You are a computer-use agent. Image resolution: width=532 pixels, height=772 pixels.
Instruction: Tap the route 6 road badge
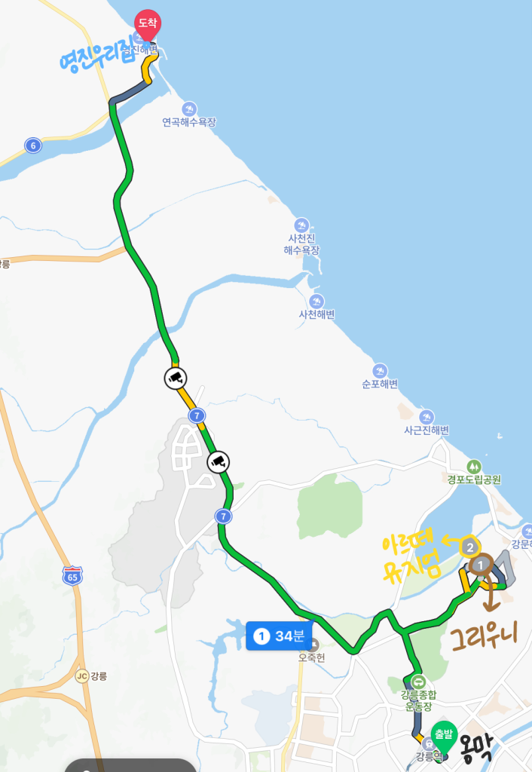(x=33, y=146)
